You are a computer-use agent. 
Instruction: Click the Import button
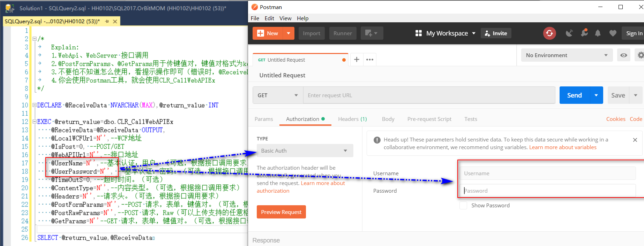click(312, 33)
